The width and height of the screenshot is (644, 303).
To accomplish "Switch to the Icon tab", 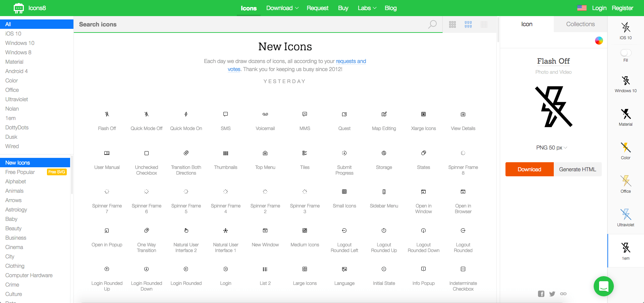I will tap(527, 24).
